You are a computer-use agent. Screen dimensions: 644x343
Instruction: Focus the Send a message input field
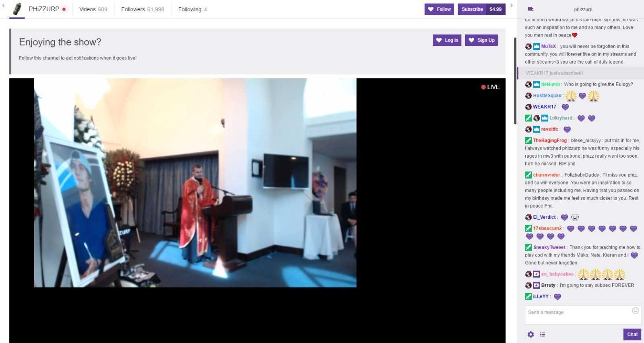[578, 314]
